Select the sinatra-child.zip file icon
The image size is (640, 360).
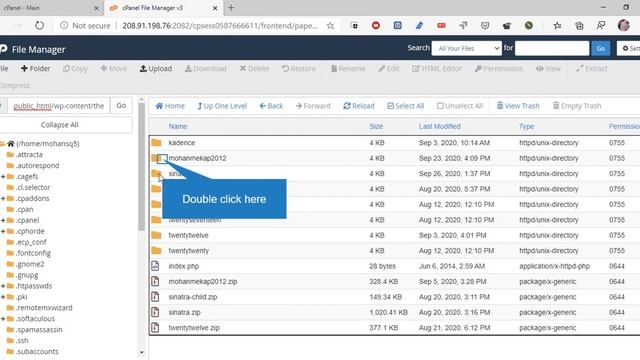155,297
